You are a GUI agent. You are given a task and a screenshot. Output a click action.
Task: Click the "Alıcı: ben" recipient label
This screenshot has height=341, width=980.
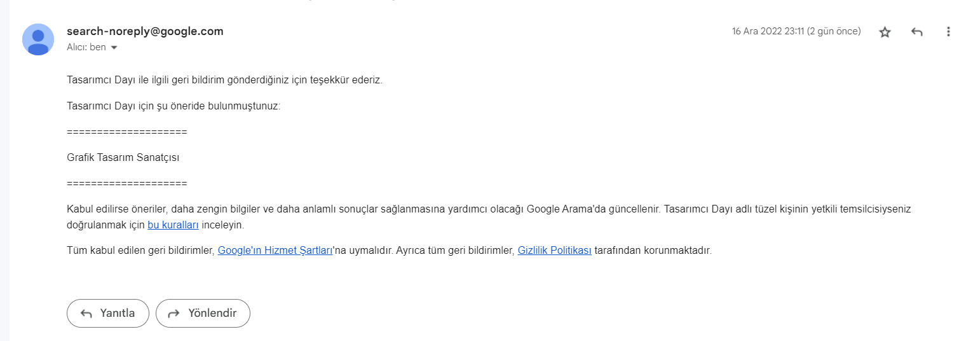(86, 48)
